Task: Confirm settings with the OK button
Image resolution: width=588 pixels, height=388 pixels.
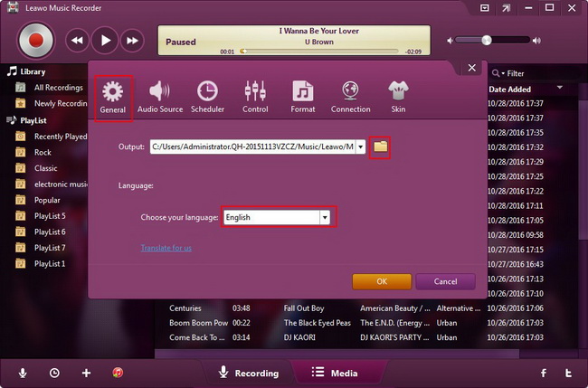Action: click(x=382, y=281)
